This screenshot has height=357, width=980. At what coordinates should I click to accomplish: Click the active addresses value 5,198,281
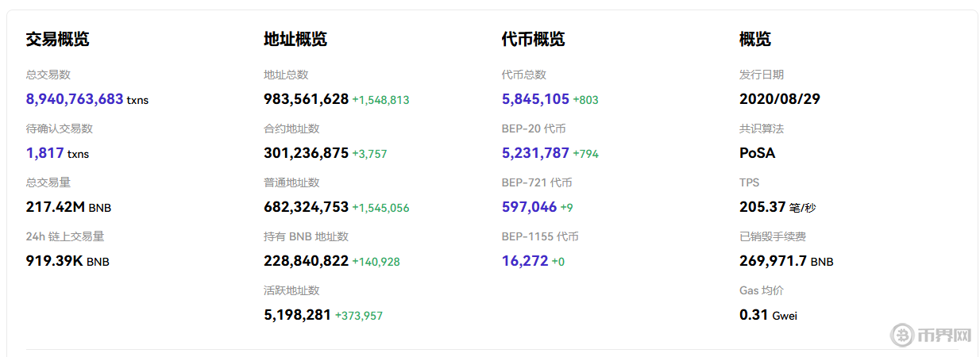297,315
